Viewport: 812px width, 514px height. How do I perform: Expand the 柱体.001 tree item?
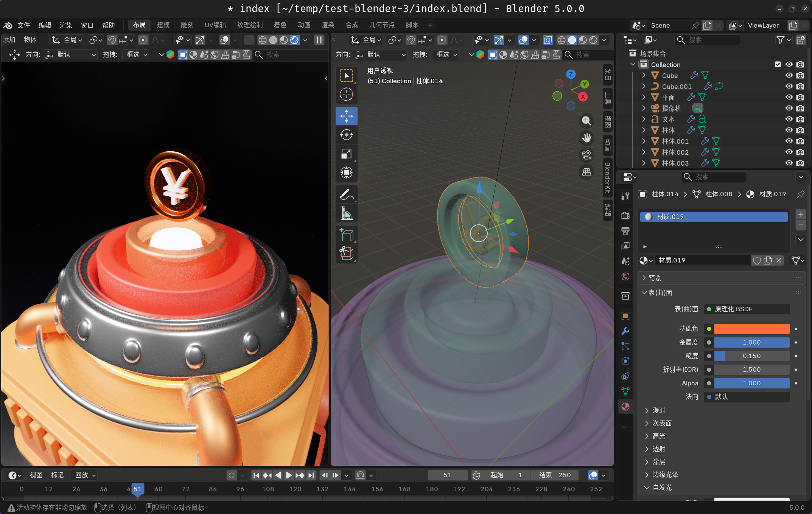click(x=644, y=141)
